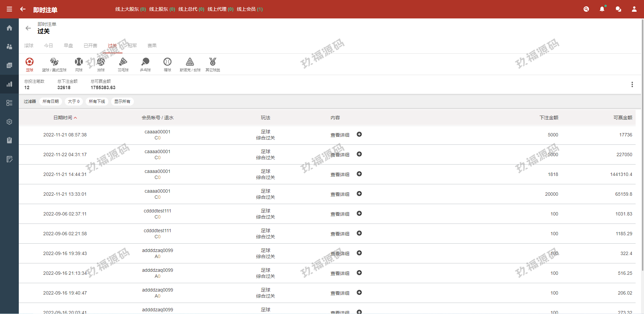Expand plus icon for 2022-09-06 02:37:11 row

click(x=359, y=213)
